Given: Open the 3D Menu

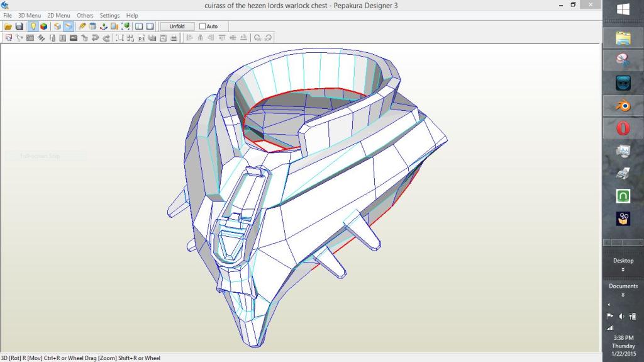Looking at the screenshot, I should click(30, 15).
